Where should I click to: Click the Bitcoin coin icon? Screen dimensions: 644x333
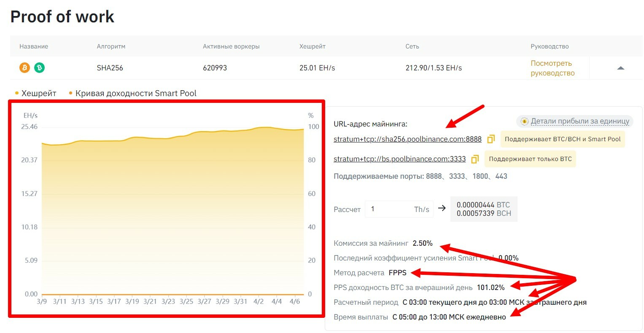pos(25,67)
